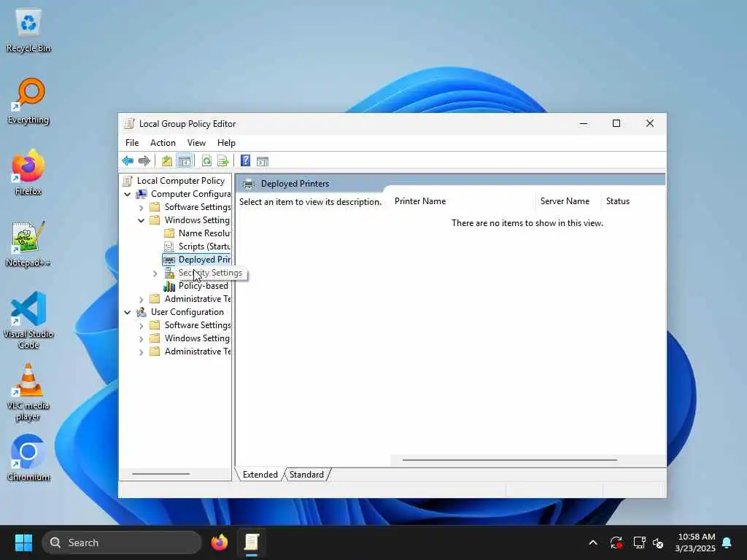Expand Software Settings under Computer Configuration
The height and width of the screenshot is (560, 747).
[x=141, y=208]
